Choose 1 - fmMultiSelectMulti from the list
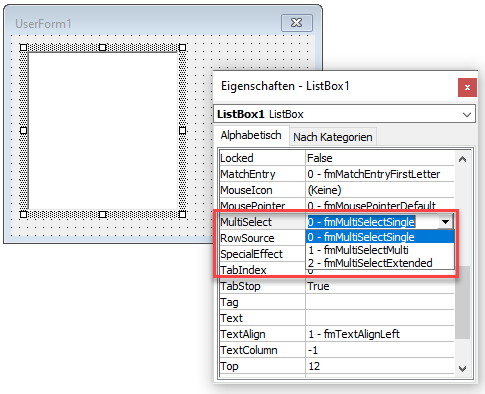 [380, 250]
